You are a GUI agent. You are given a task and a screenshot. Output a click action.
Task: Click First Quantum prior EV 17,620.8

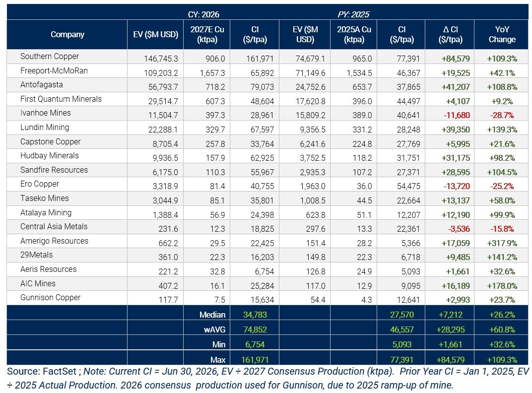311,101
